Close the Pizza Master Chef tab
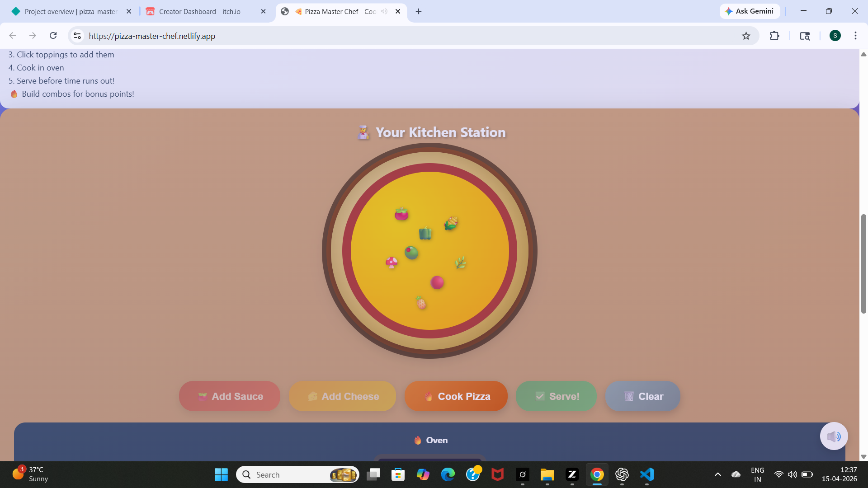This screenshot has height=488, width=868. tap(398, 12)
